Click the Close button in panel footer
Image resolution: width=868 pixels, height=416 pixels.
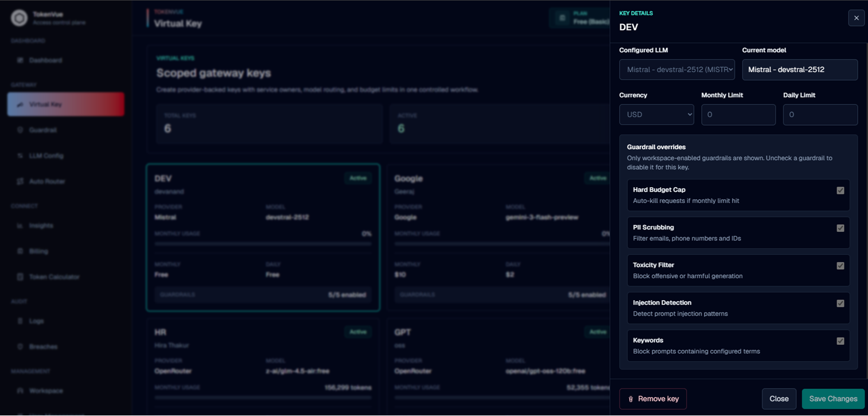[779, 399]
